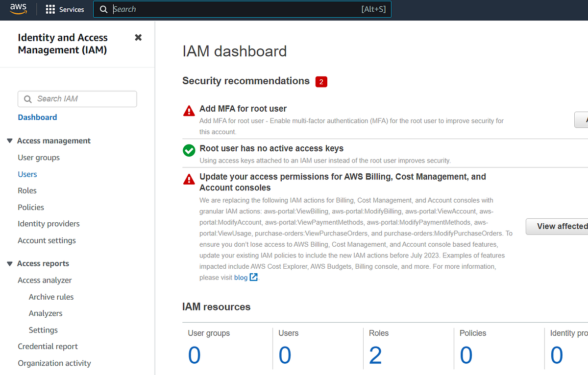This screenshot has width=588, height=375.
Task: Click the Search IAM magnifier icon
Action: 28,99
